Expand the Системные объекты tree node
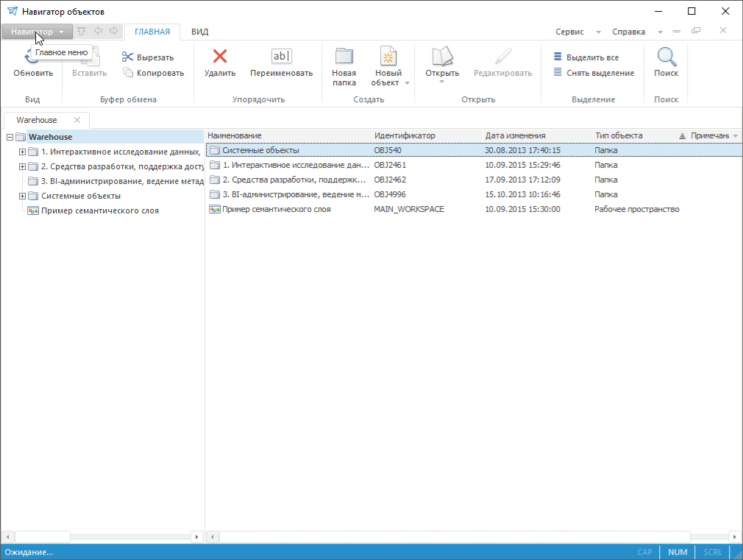The image size is (743, 560). [22, 196]
